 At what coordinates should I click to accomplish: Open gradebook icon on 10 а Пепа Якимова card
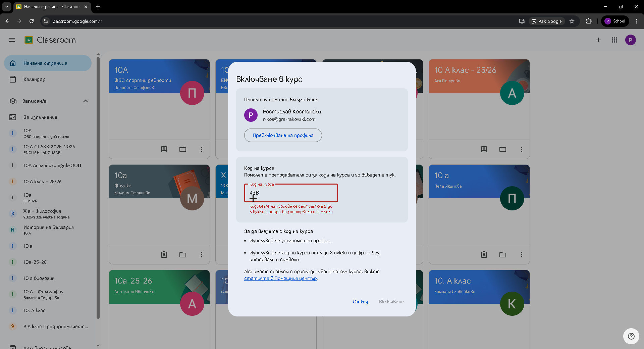tap(484, 255)
